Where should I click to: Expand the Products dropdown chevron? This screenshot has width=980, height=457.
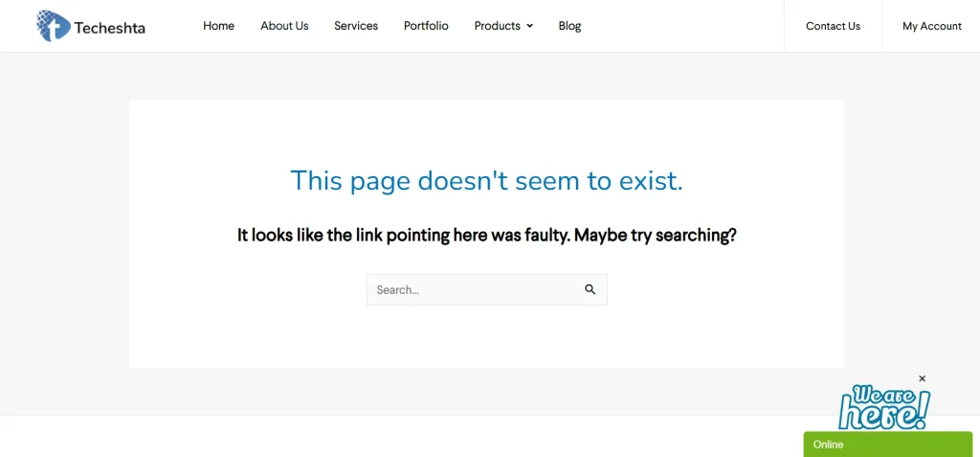(530, 27)
